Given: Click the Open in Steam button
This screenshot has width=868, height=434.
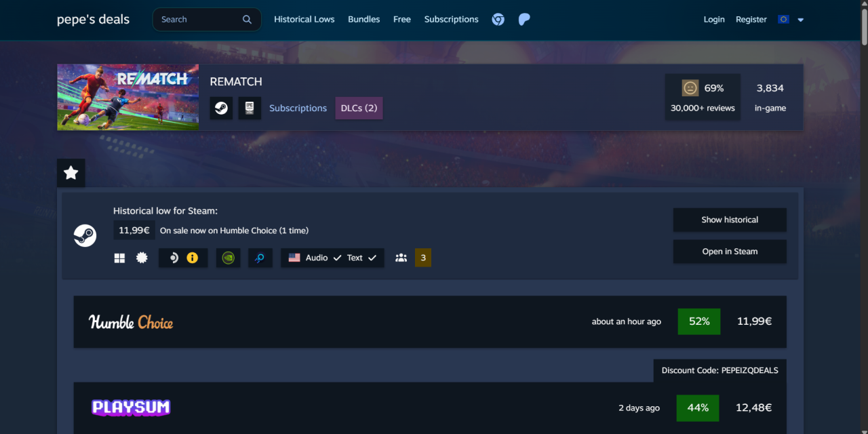Looking at the screenshot, I should click(730, 252).
